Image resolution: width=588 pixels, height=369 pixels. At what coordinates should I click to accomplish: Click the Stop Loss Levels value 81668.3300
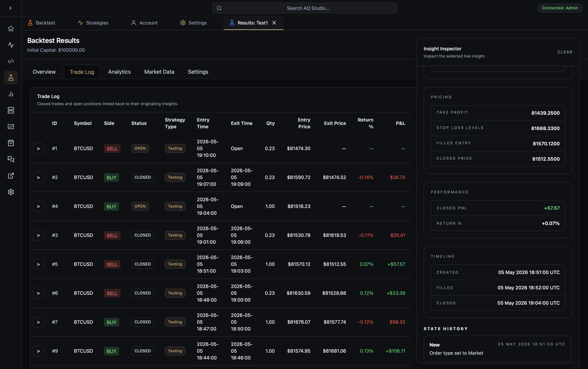pos(545,128)
